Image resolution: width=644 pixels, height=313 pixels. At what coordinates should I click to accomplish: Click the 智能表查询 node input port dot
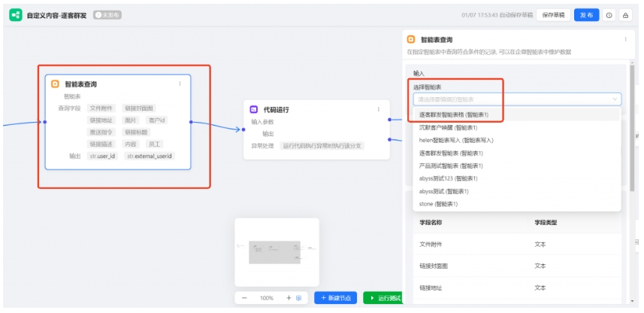[x=45, y=122]
